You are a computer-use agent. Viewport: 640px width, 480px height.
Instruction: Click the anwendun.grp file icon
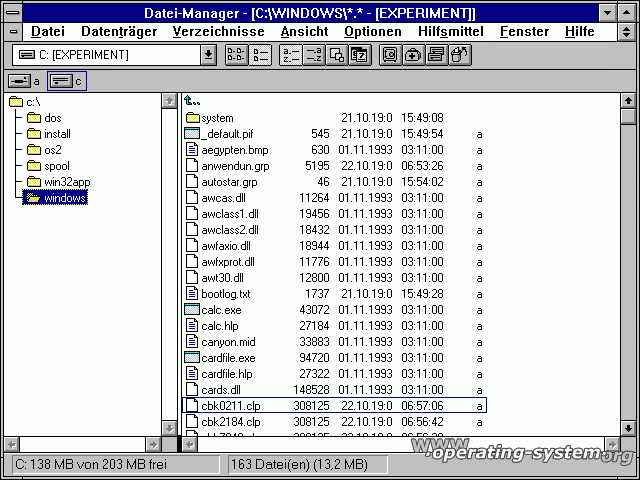click(192, 166)
